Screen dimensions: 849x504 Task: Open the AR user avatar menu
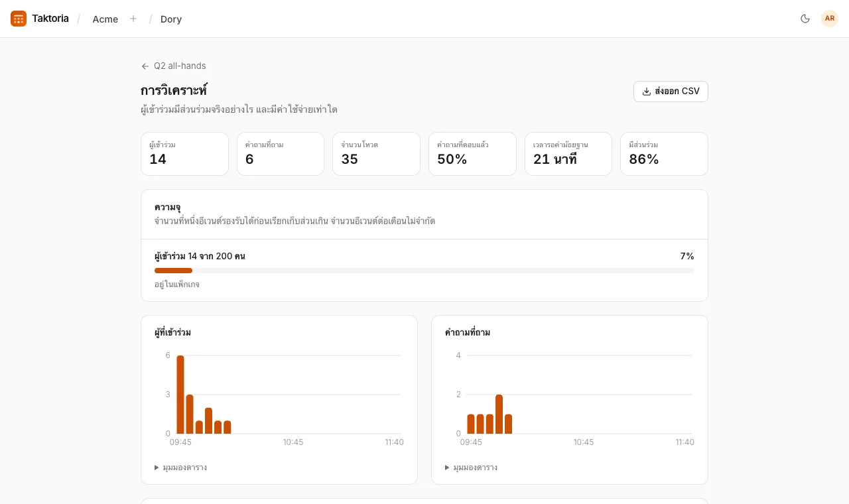coord(830,19)
